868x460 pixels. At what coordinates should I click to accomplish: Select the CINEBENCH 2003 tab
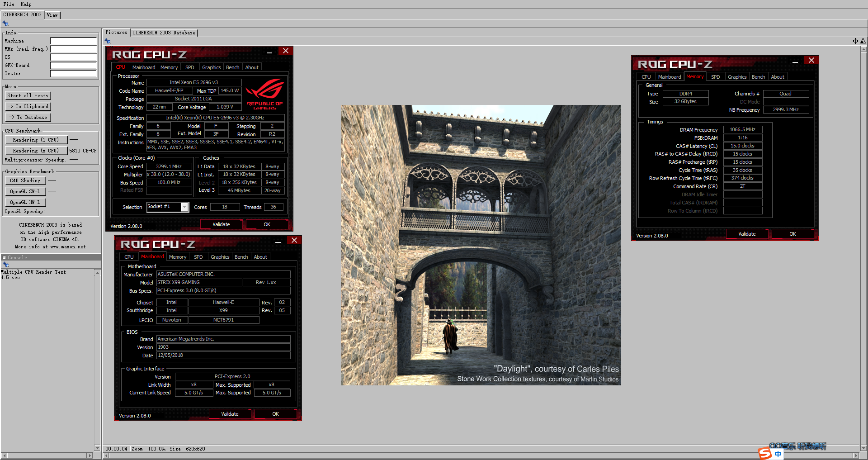point(22,14)
